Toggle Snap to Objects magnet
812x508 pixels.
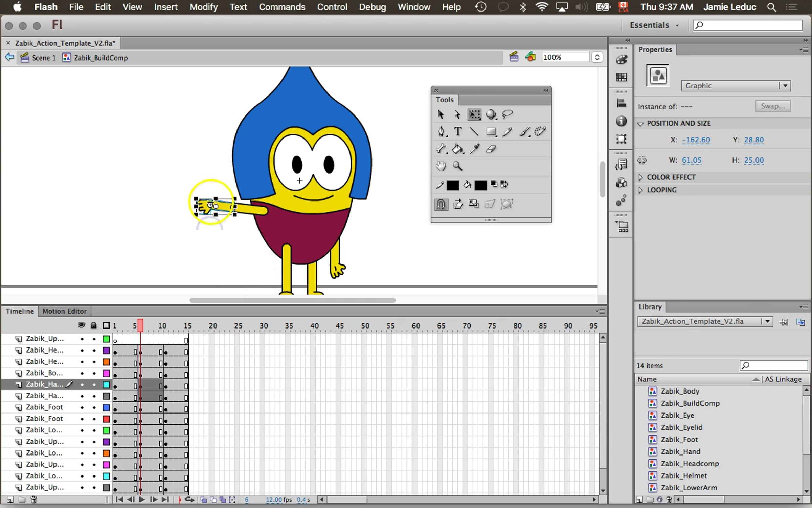tap(441, 204)
